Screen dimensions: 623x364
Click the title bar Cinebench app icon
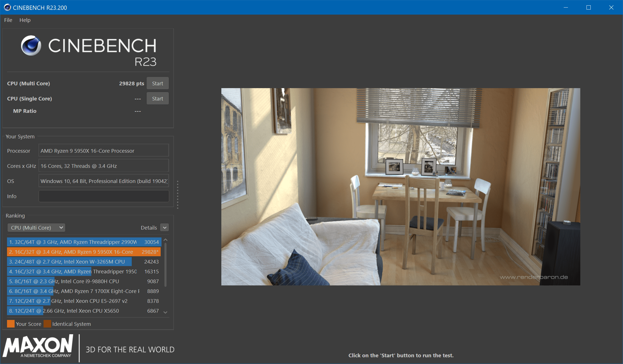7,8
